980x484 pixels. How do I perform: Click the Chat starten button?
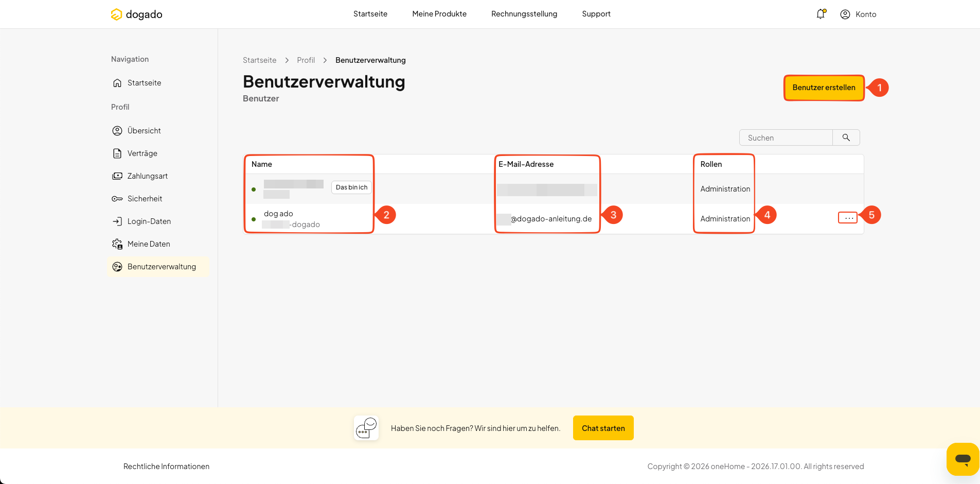(603, 428)
